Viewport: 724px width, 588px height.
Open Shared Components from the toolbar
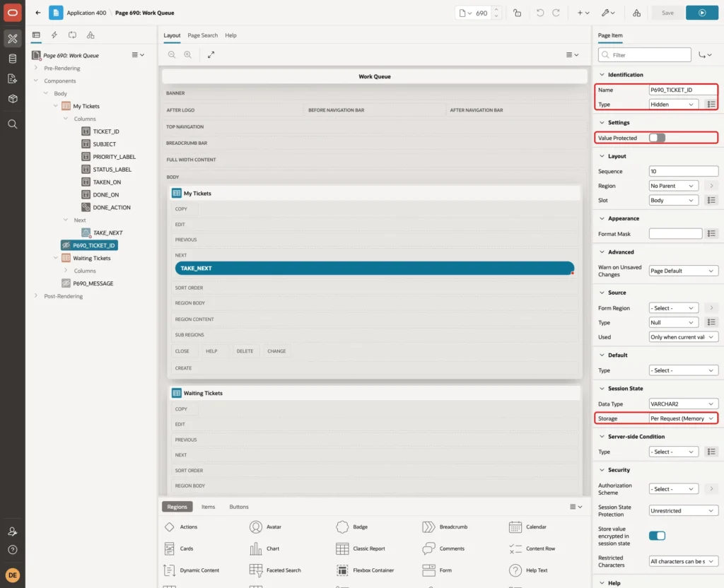pyautogui.click(x=637, y=13)
